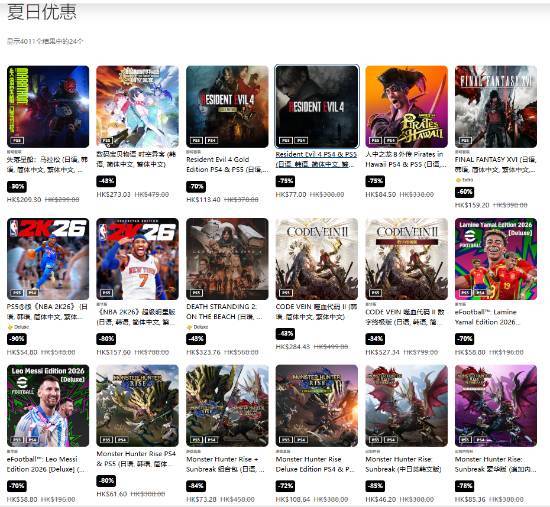Select the Pirates in Hawaii game cover
The width and height of the screenshot is (550, 507).
(x=407, y=106)
